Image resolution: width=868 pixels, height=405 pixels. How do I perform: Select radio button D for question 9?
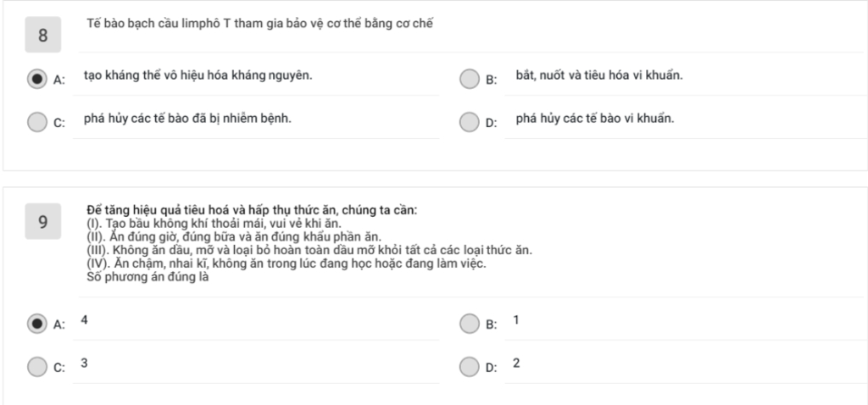469,366
